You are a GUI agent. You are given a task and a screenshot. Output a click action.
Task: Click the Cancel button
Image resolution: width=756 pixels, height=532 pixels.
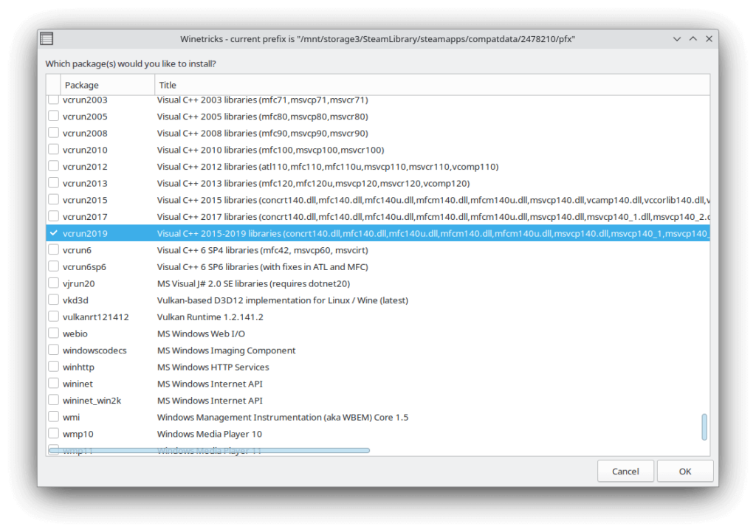625,471
